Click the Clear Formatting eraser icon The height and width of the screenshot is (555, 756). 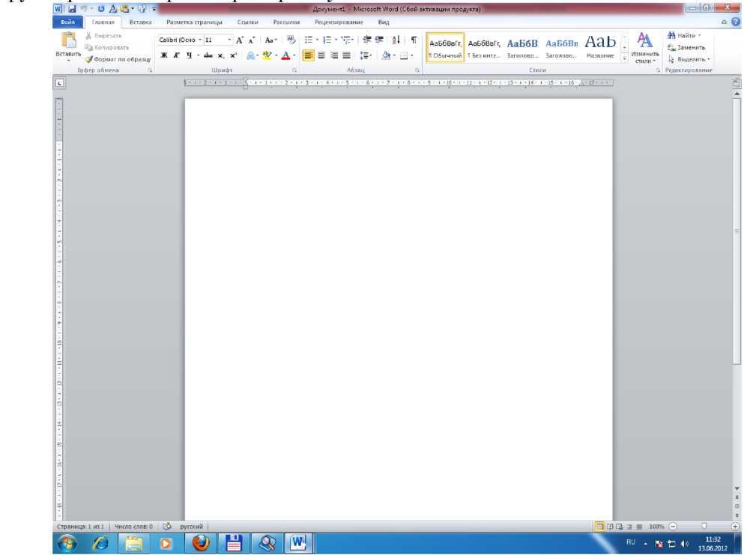(x=291, y=40)
